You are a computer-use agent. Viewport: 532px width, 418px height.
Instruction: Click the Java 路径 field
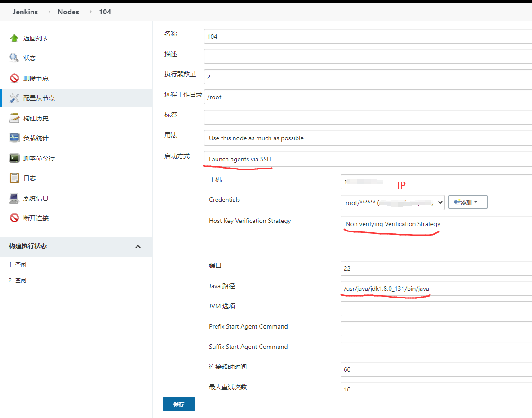tap(436, 289)
